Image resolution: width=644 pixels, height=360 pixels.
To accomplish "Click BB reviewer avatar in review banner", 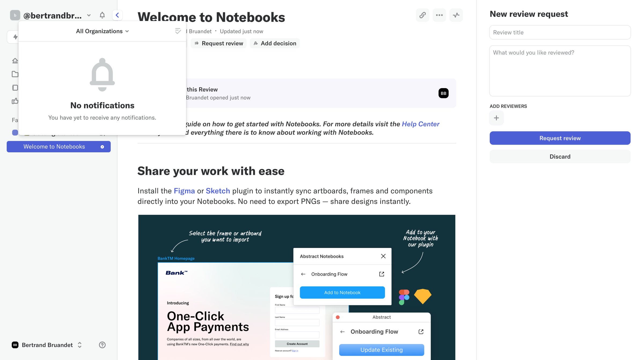I will [x=443, y=93].
